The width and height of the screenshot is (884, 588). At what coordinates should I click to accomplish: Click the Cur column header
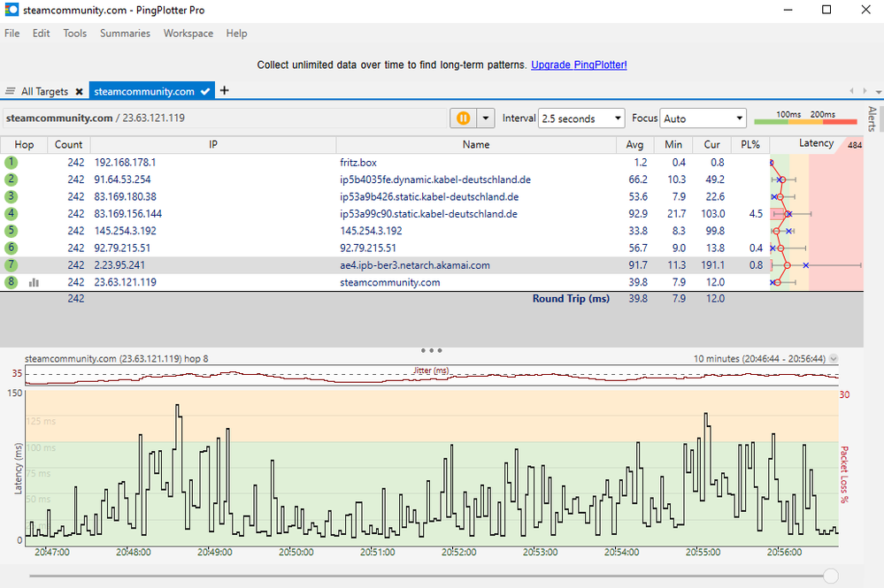click(x=712, y=145)
